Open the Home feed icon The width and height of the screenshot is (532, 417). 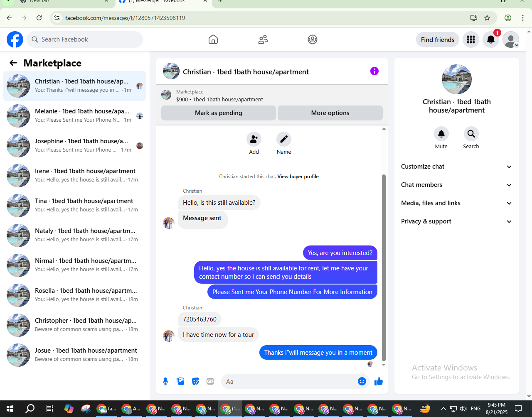click(x=213, y=39)
